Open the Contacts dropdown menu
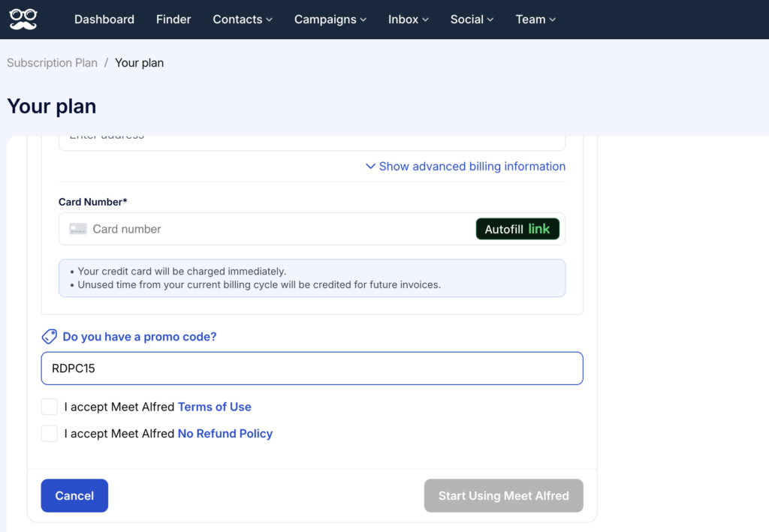Screen dimensions: 769x532 pos(243,20)
